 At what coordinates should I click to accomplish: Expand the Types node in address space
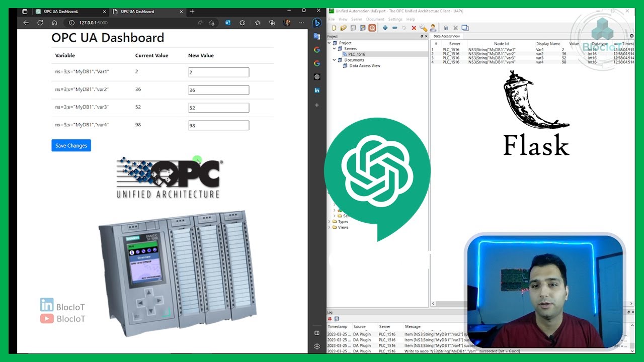[x=330, y=222]
